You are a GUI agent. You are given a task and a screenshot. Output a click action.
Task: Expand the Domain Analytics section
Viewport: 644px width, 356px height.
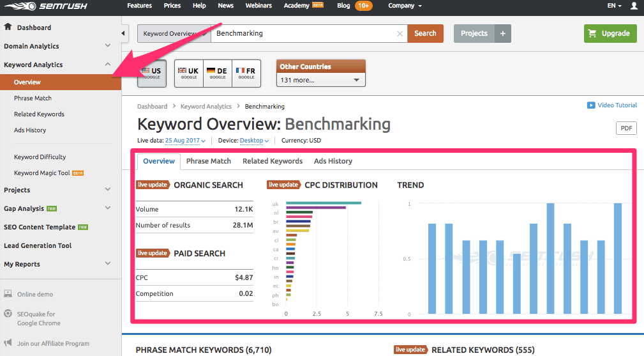(108, 45)
